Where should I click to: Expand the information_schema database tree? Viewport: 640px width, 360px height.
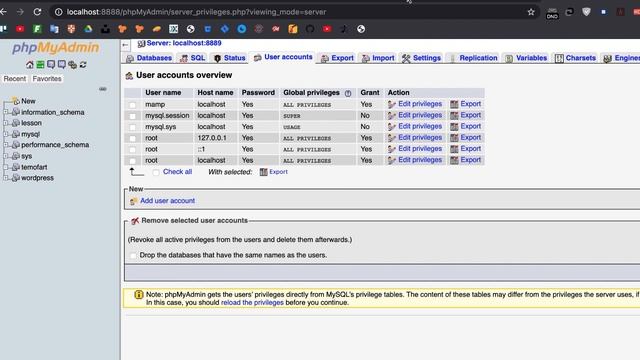click(6, 112)
